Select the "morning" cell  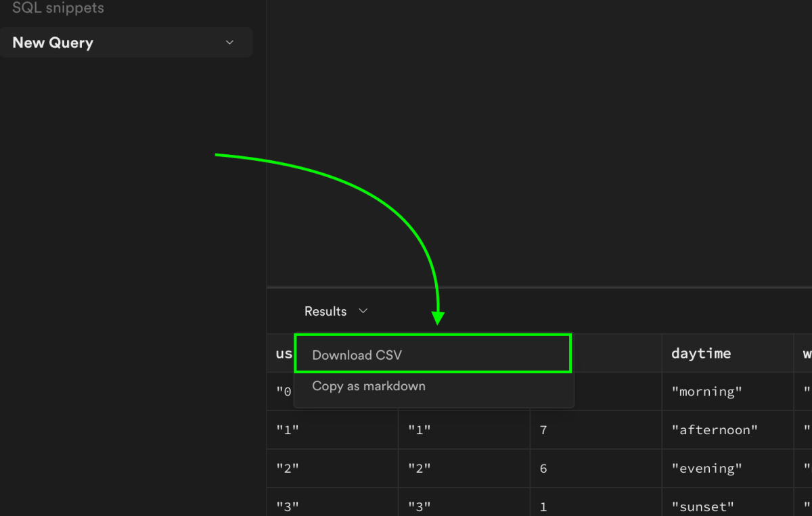(727, 392)
